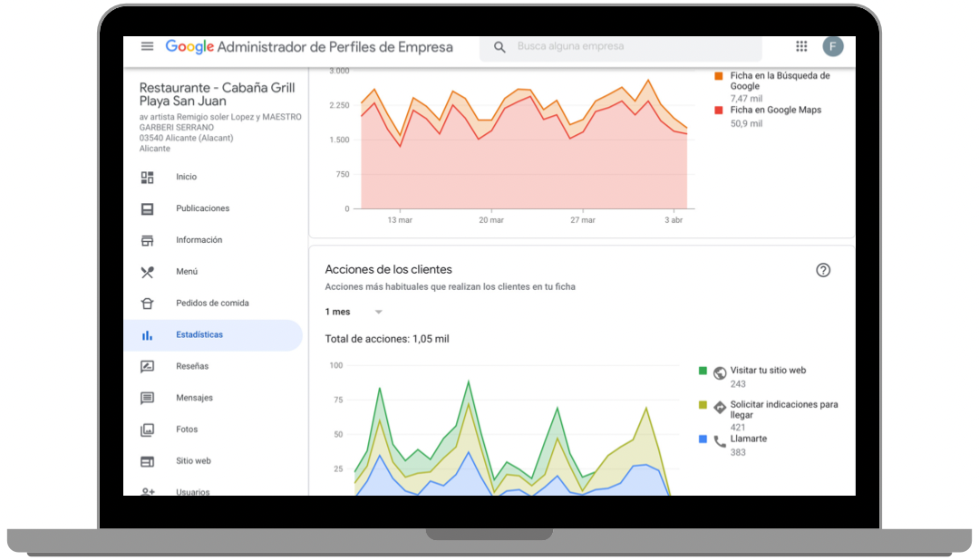979x560 pixels.
Task: Click the 421 directions count
Action: click(x=738, y=428)
